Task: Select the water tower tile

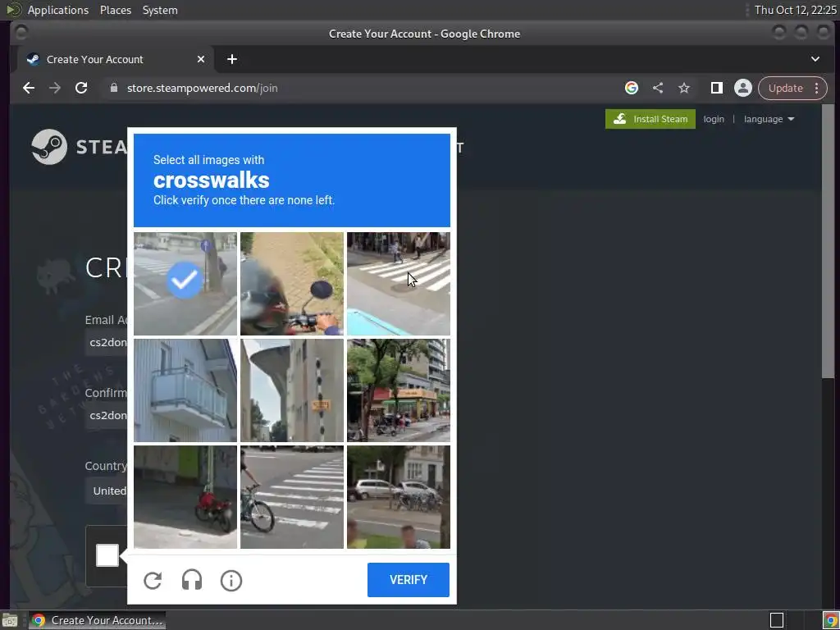Action: click(292, 390)
